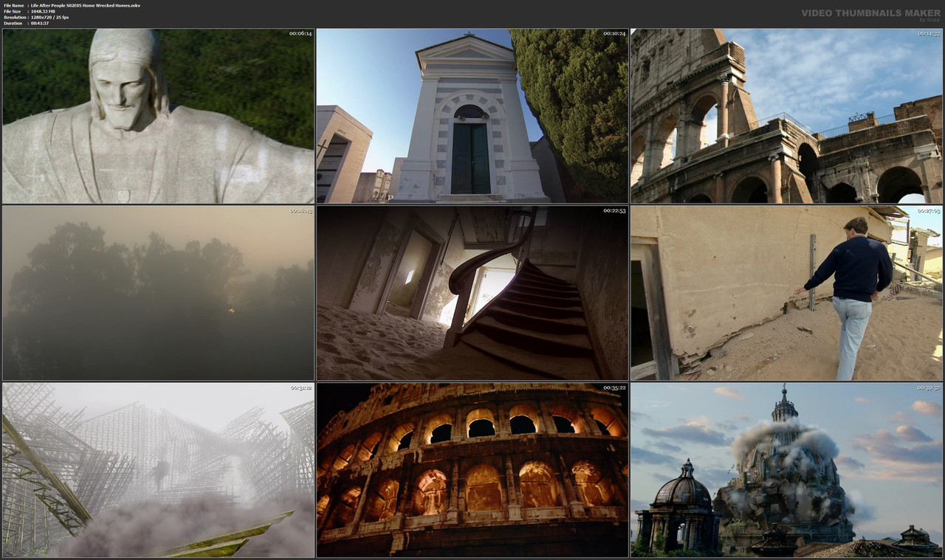Click the 'File Name' header label

pos(13,5)
